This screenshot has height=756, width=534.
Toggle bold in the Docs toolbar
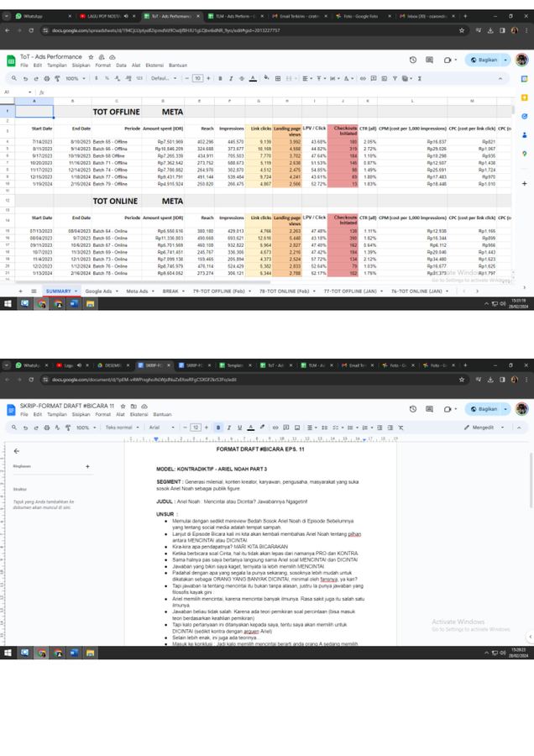point(218,428)
